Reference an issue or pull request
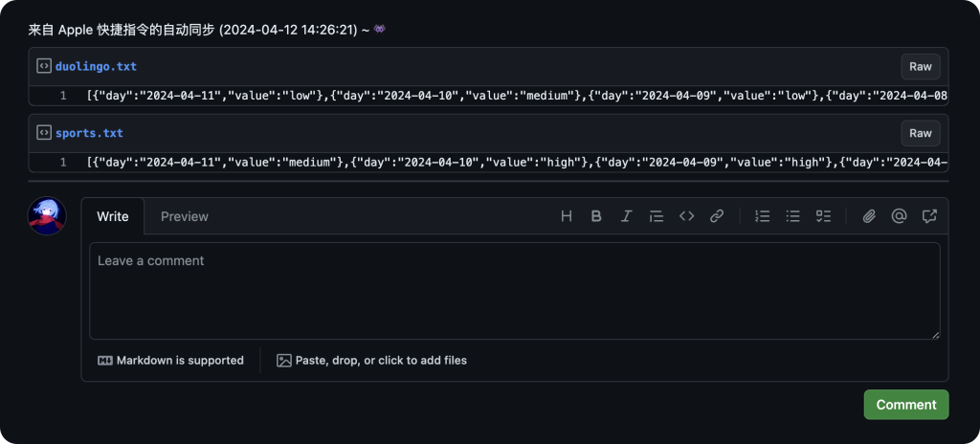This screenshot has height=444, width=980. coord(928,216)
